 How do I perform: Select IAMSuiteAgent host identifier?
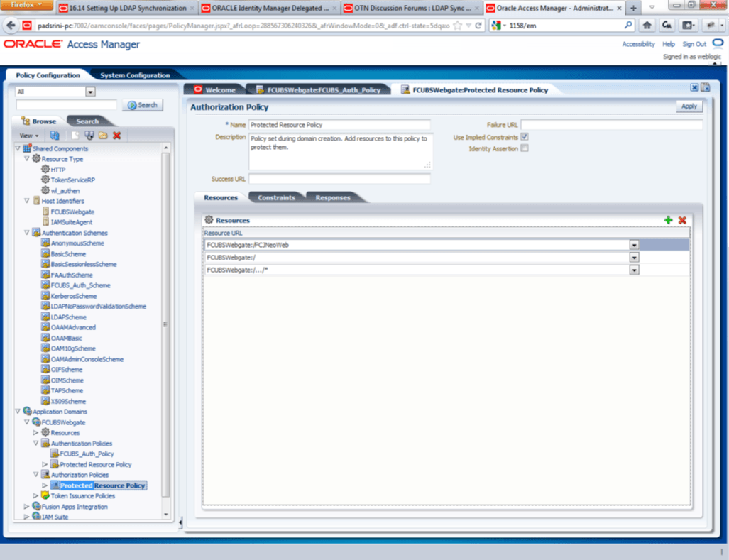coord(72,222)
